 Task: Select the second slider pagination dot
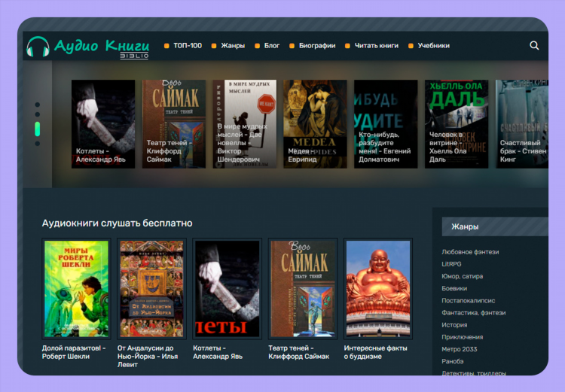pyautogui.click(x=38, y=114)
